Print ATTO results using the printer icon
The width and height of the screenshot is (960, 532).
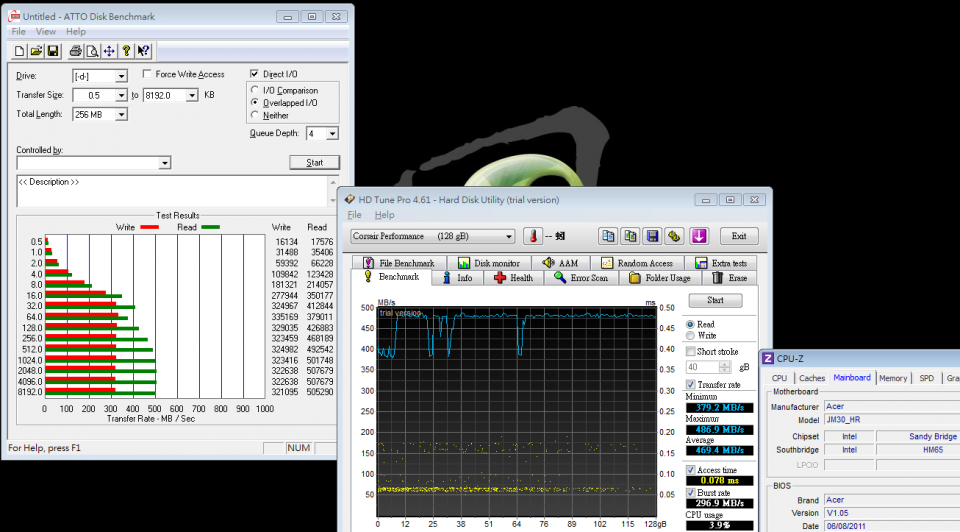click(76, 51)
